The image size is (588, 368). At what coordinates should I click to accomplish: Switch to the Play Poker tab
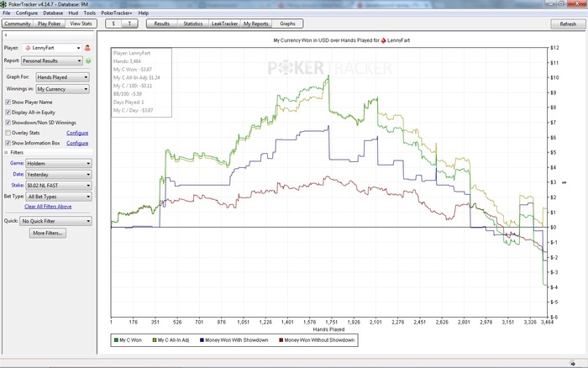click(x=49, y=24)
